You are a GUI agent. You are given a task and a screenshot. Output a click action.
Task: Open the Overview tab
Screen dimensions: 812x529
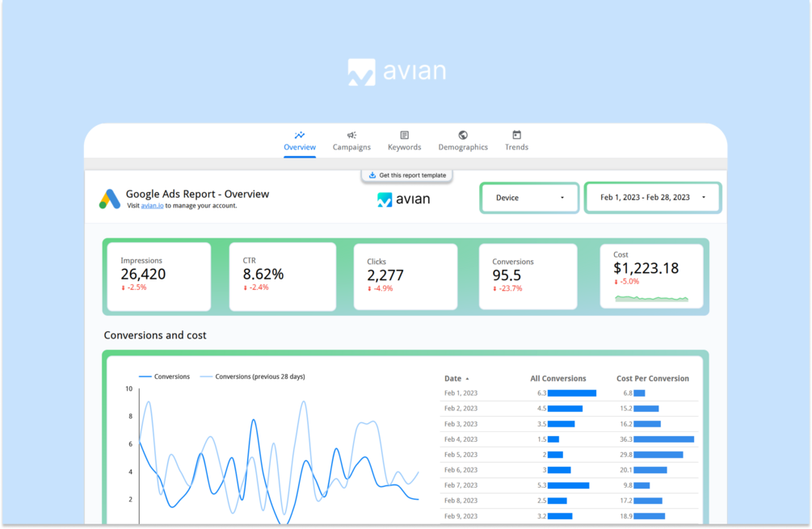[x=299, y=141]
